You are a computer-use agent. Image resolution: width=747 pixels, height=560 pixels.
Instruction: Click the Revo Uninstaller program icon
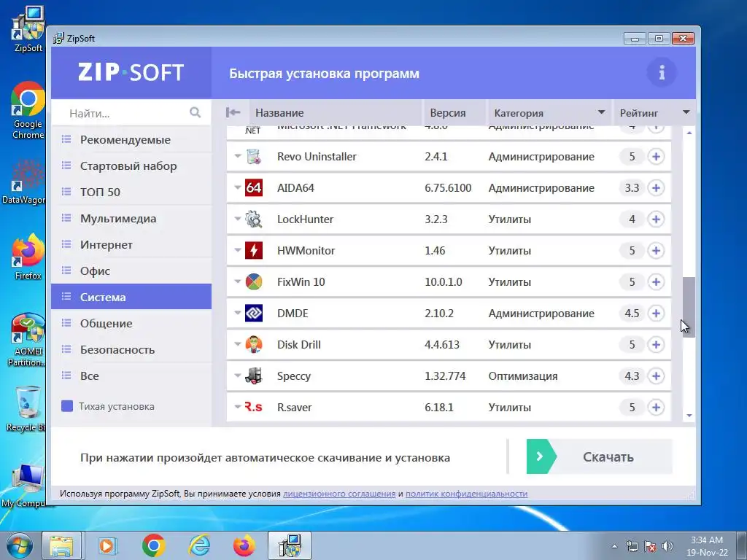(x=253, y=157)
